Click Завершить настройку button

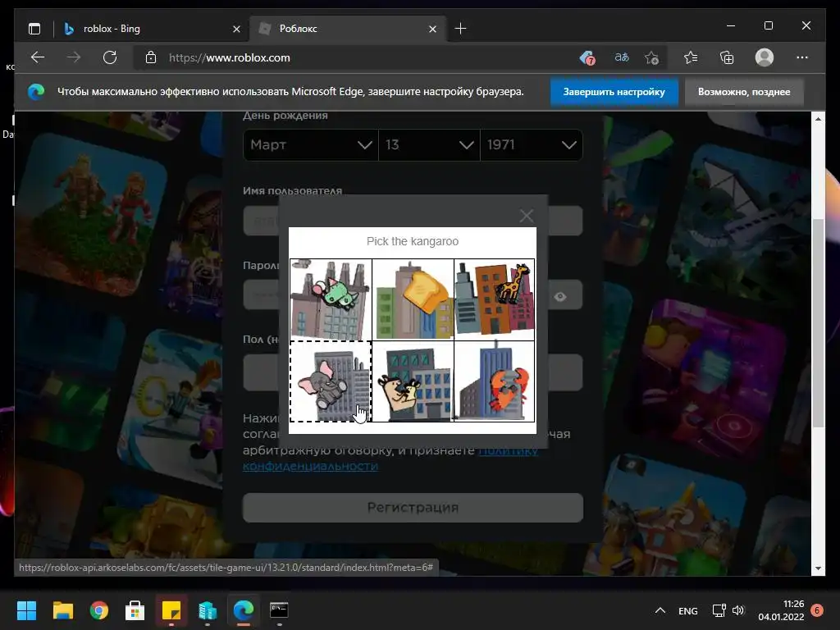[x=614, y=92]
